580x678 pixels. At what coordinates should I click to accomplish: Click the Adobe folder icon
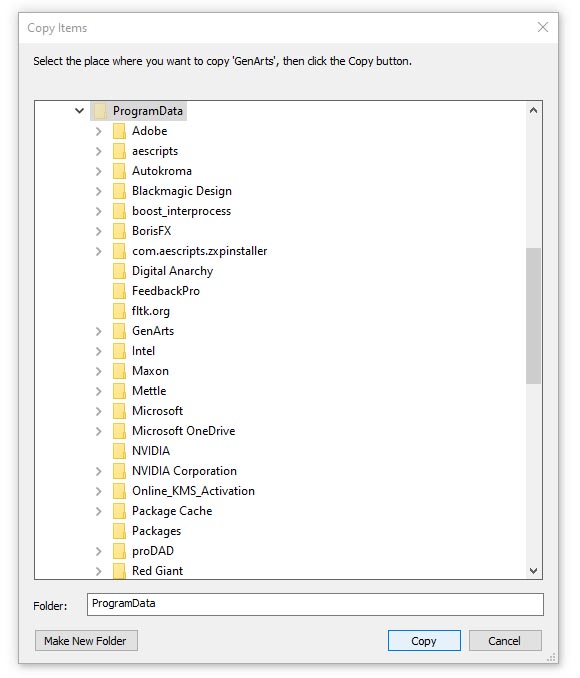119,131
